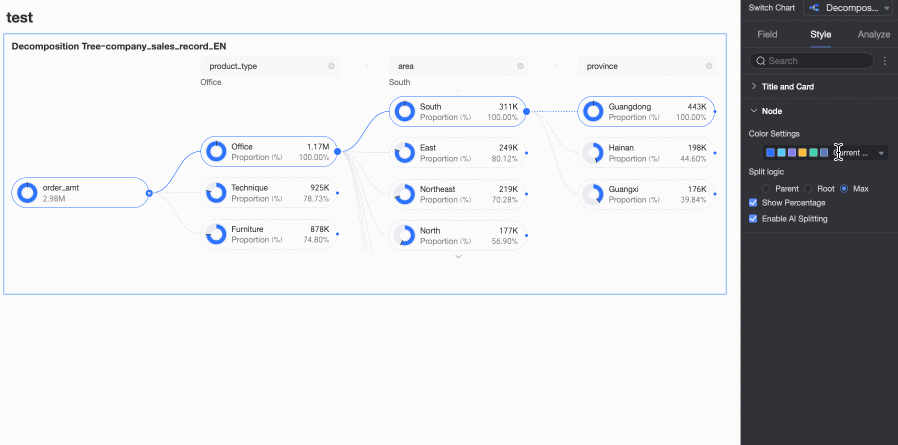Click the donut icon on Hainan node
This screenshot has width=898, height=445.
[593, 153]
